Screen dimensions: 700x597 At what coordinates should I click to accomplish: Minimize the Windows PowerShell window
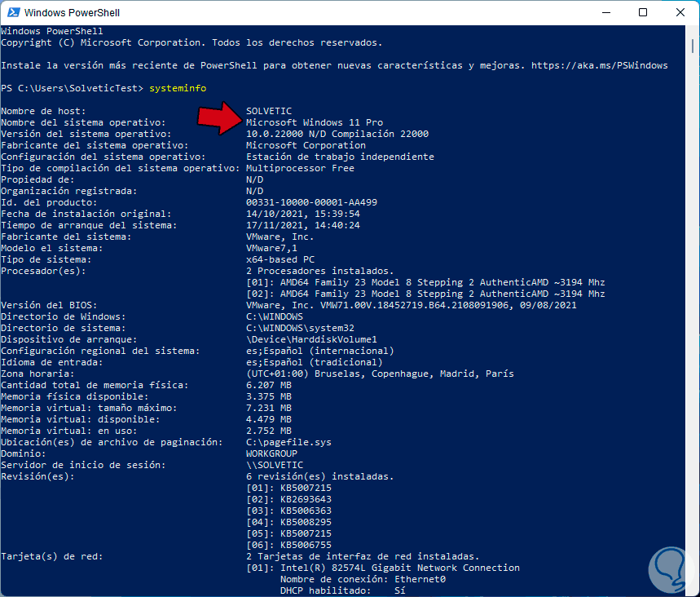click(605, 12)
